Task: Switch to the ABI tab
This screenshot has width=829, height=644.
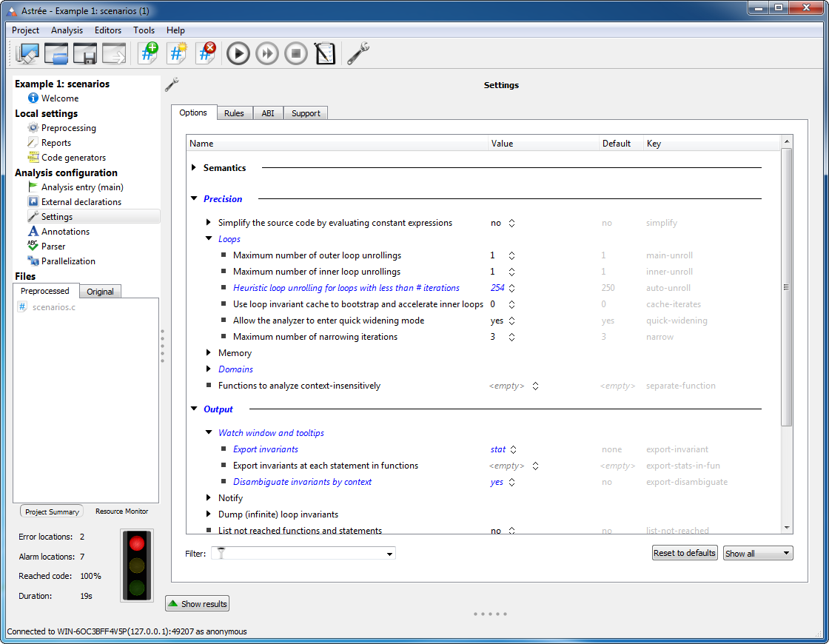Action: point(268,113)
